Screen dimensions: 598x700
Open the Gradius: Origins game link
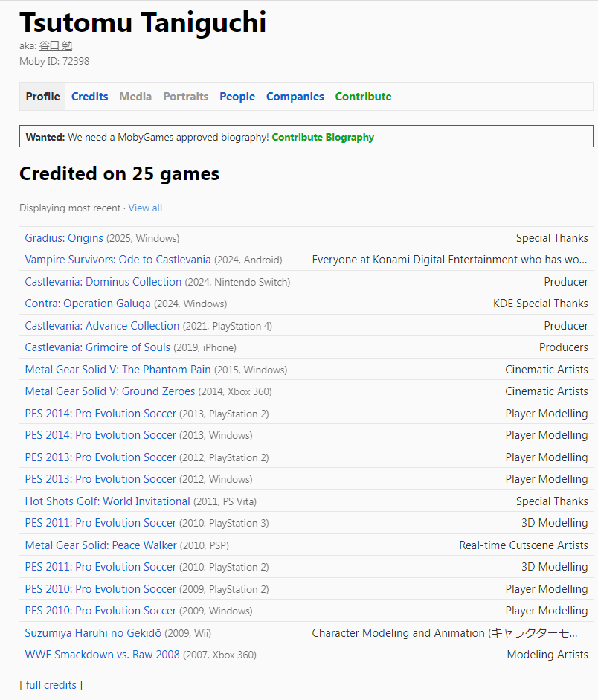(64, 238)
